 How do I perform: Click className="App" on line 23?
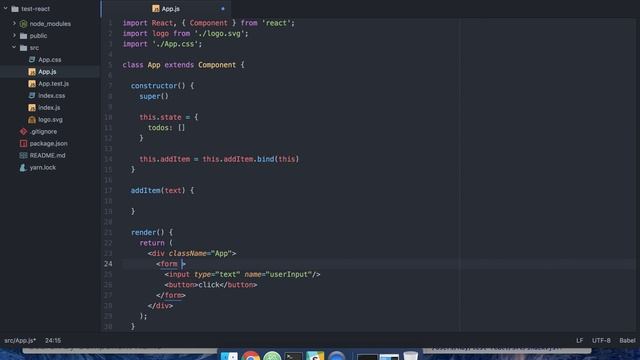tap(200, 253)
